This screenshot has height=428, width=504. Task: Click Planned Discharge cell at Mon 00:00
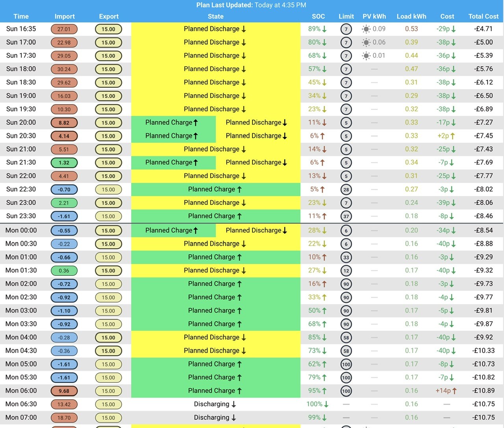point(258,231)
